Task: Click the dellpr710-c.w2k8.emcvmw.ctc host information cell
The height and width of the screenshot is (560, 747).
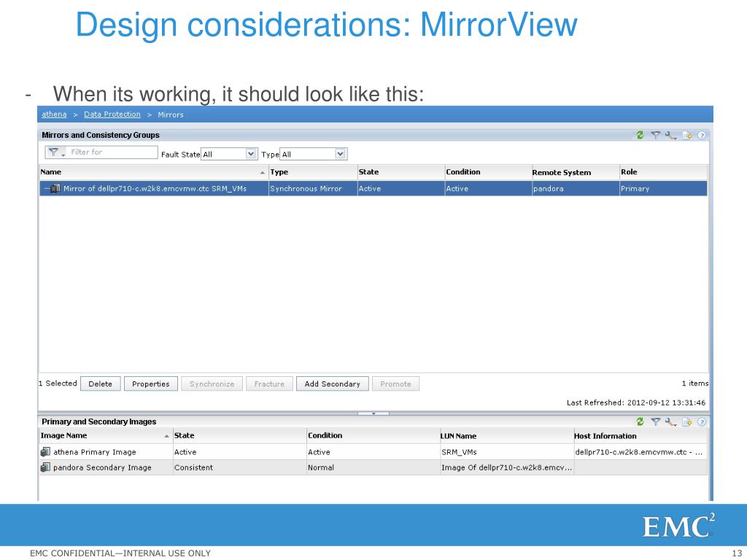Action: point(640,452)
